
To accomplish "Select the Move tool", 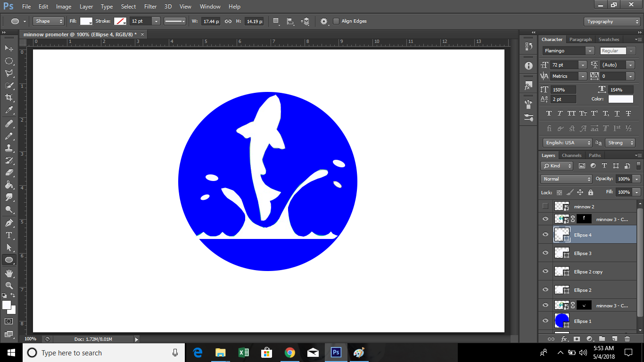I will (x=9, y=48).
